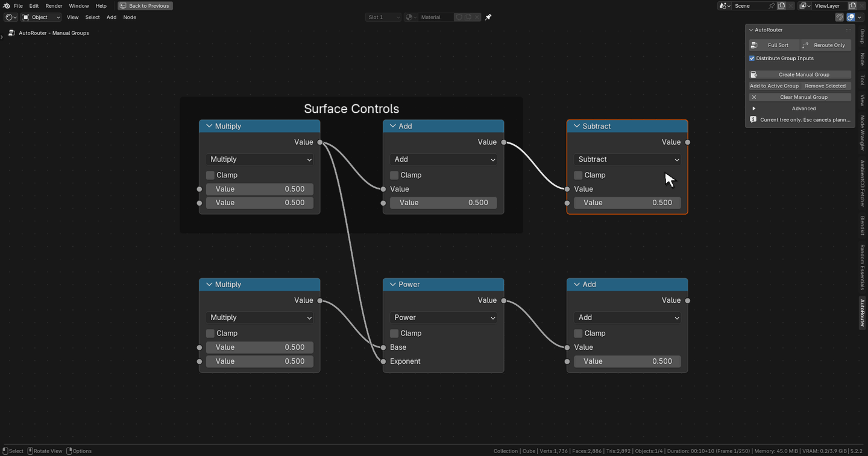868x456 pixels.
Task: Click bottom-right Add node Value 0.500 slider
Action: [627, 361]
